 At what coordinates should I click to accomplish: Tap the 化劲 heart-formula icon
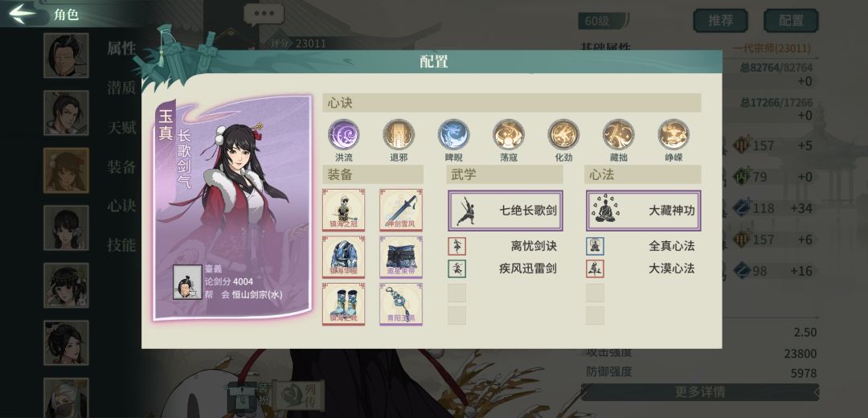tap(563, 134)
